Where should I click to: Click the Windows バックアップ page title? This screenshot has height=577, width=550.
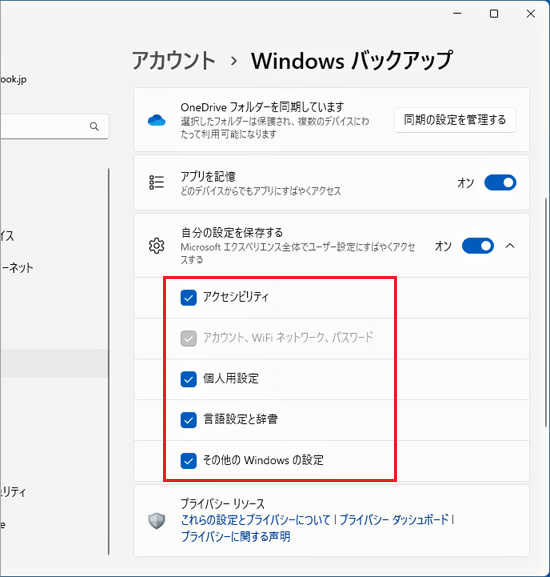click(352, 61)
